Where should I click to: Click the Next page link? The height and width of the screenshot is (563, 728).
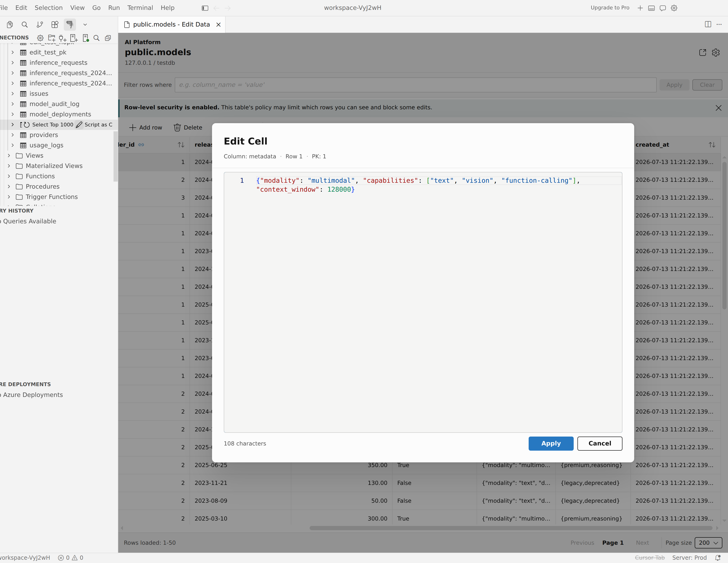pos(642,543)
